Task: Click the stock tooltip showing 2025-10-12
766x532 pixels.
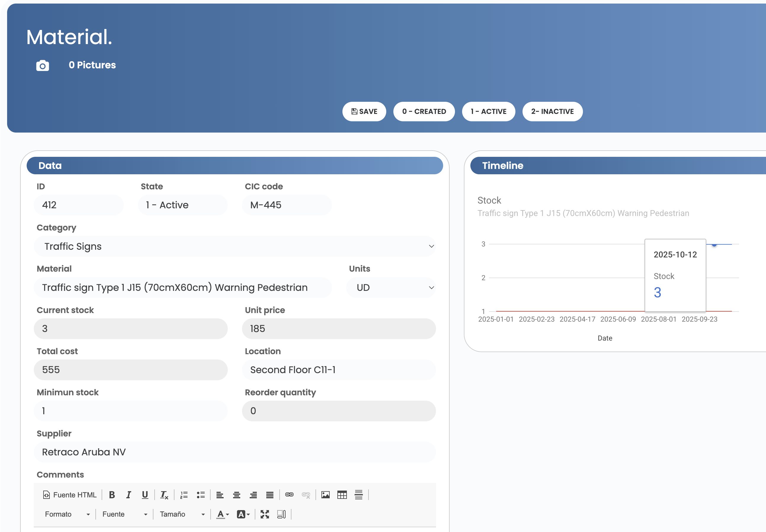Action: tap(675, 275)
